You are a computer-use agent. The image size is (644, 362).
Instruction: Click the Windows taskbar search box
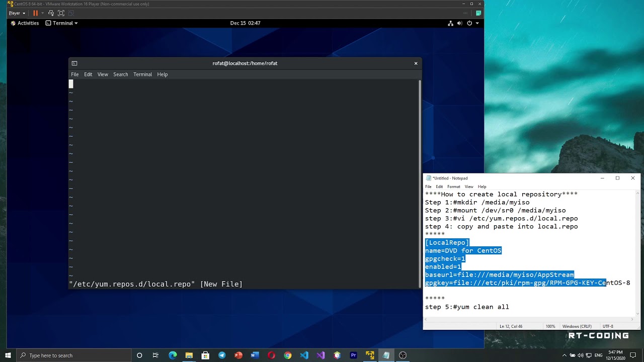point(73,355)
